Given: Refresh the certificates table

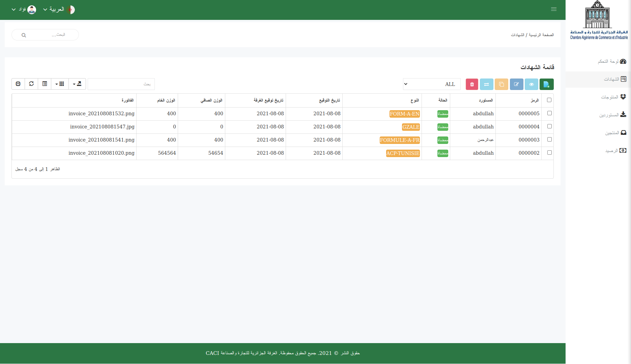Looking at the screenshot, I should (x=31, y=84).
